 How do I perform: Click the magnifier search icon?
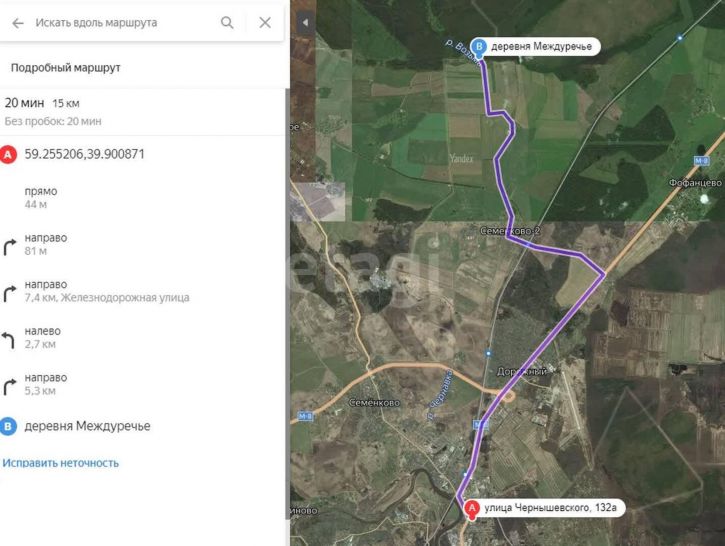click(x=227, y=22)
